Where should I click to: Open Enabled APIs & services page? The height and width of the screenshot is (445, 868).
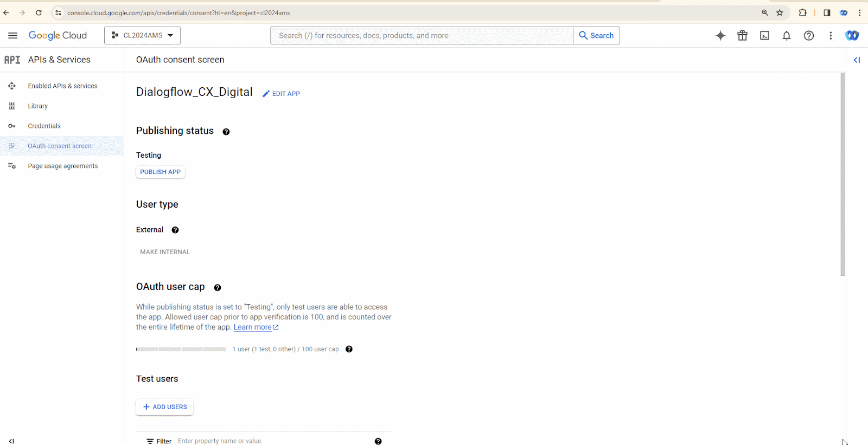62,86
